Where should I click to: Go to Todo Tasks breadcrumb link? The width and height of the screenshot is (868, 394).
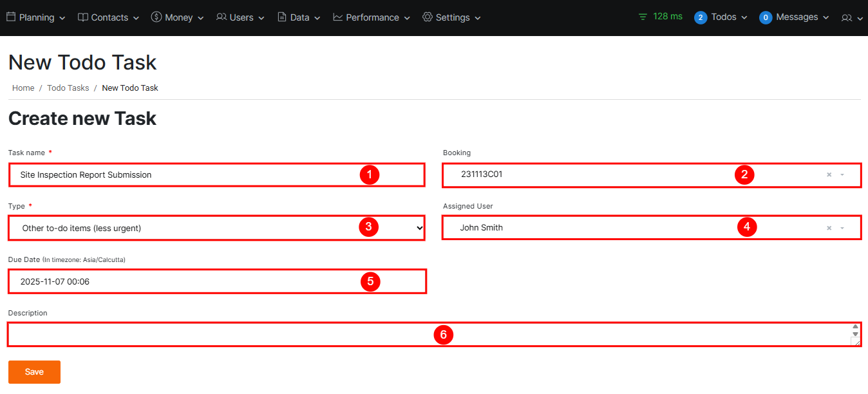coord(68,88)
